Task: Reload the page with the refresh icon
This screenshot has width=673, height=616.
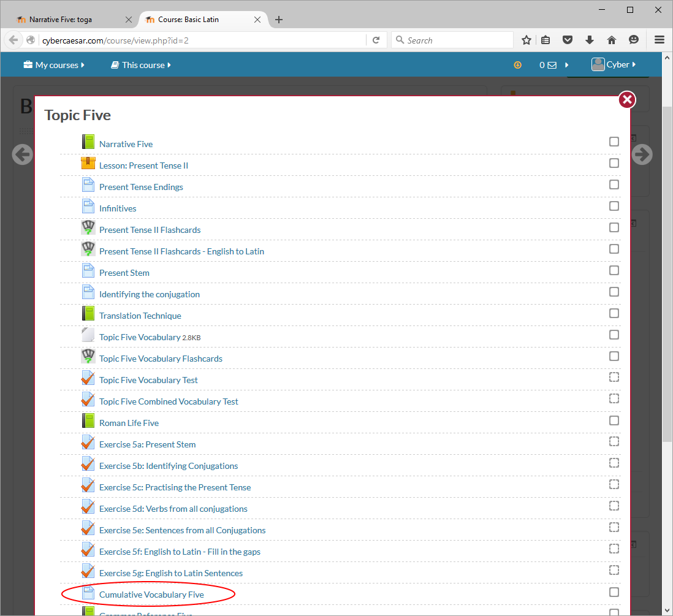Action: (x=376, y=40)
